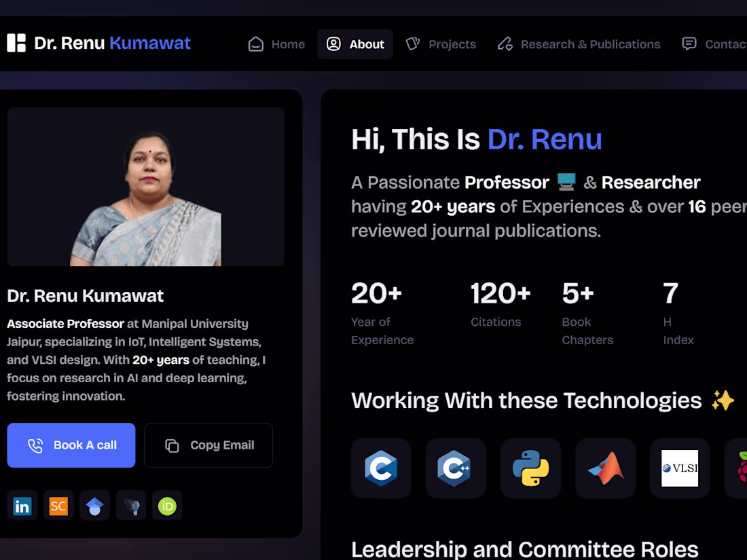Click the "Working With these Technologies" heading

click(526, 400)
